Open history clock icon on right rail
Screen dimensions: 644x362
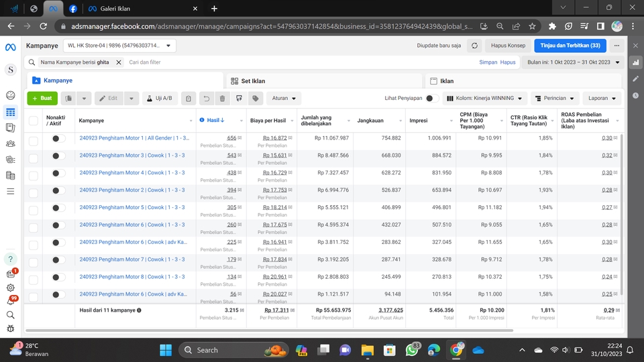coord(636,95)
